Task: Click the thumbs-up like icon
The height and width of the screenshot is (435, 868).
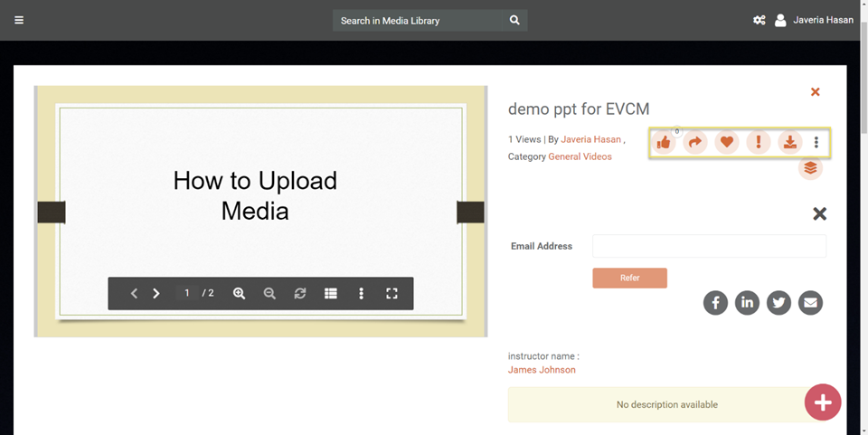Action: (x=664, y=143)
